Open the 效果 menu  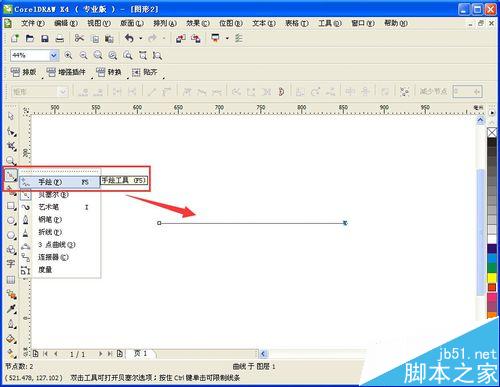pos(198,23)
